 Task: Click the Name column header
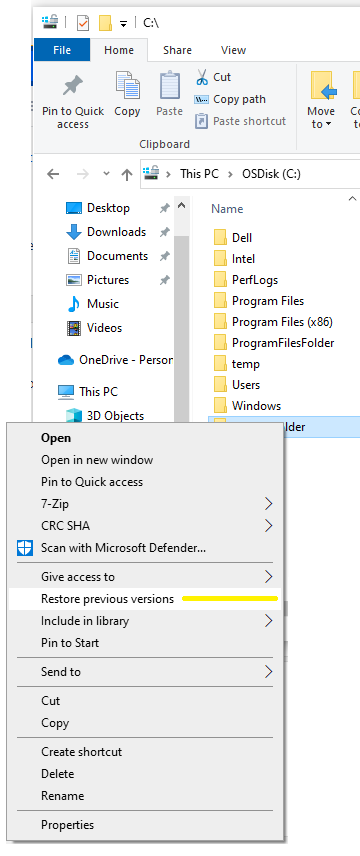click(x=227, y=209)
